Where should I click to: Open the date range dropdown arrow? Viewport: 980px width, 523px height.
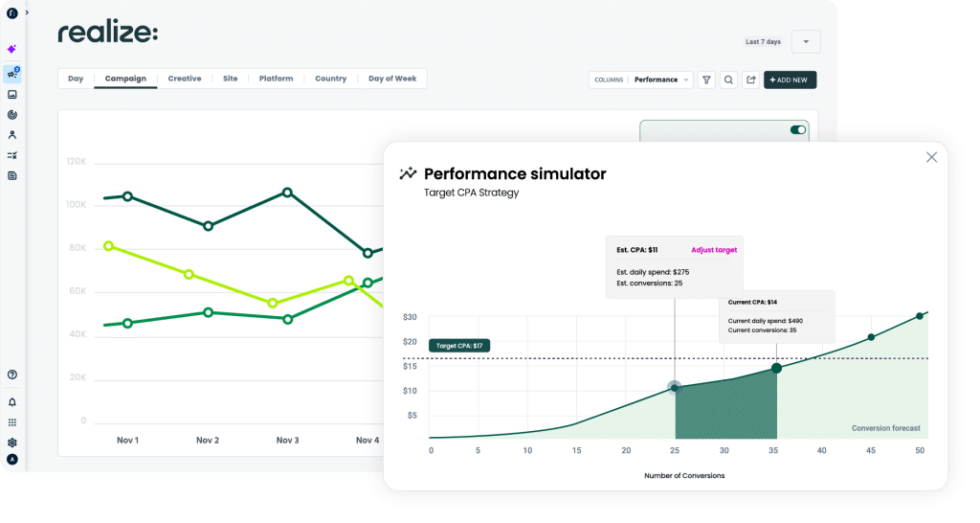[806, 42]
